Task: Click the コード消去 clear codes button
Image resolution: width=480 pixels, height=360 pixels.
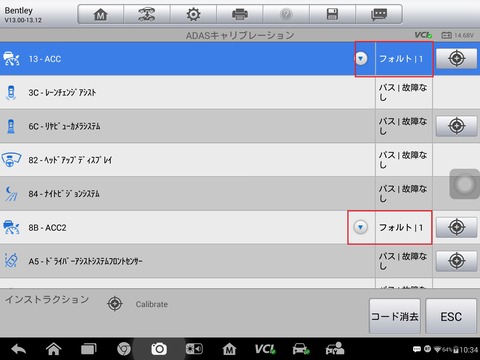Action: click(395, 316)
